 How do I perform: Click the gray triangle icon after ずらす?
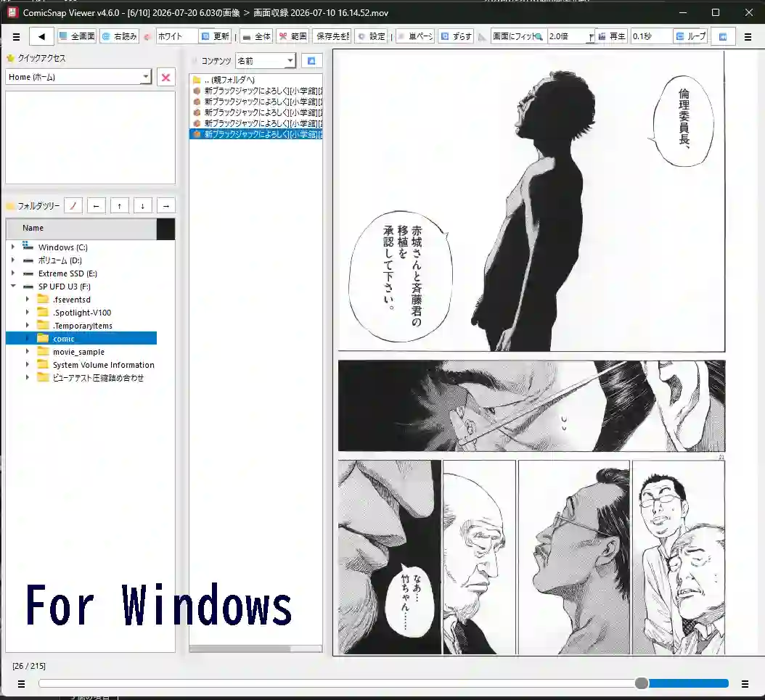pos(482,36)
